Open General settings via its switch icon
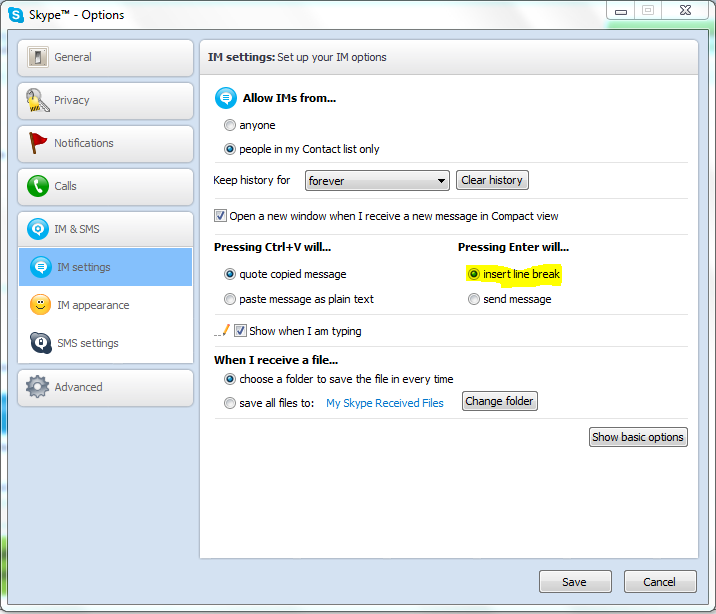The image size is (716, 614). point(37,57)
